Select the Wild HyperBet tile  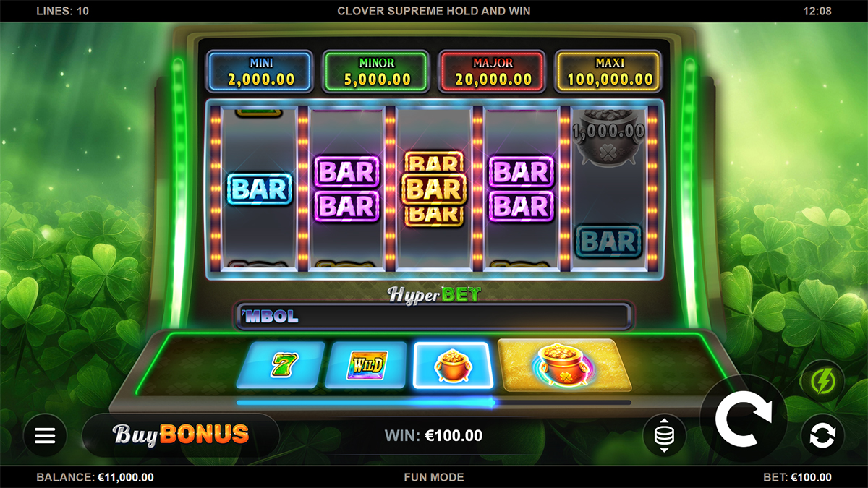pos(367,364)
